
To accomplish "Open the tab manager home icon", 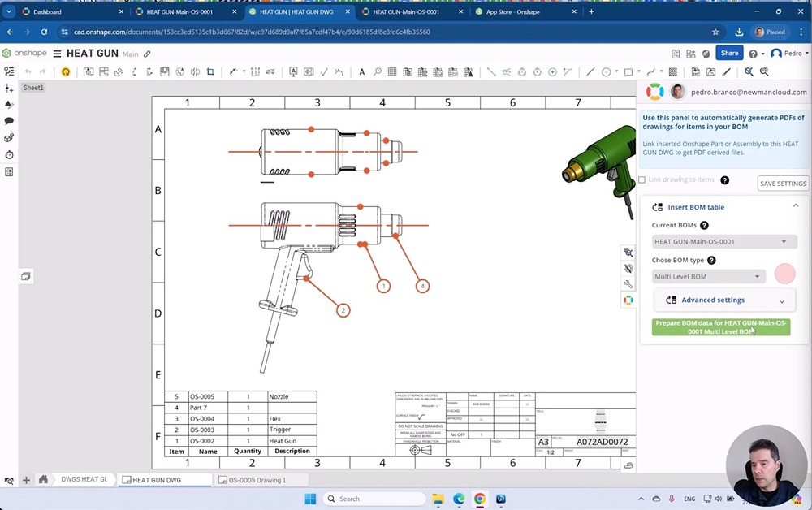I will 44,479.
